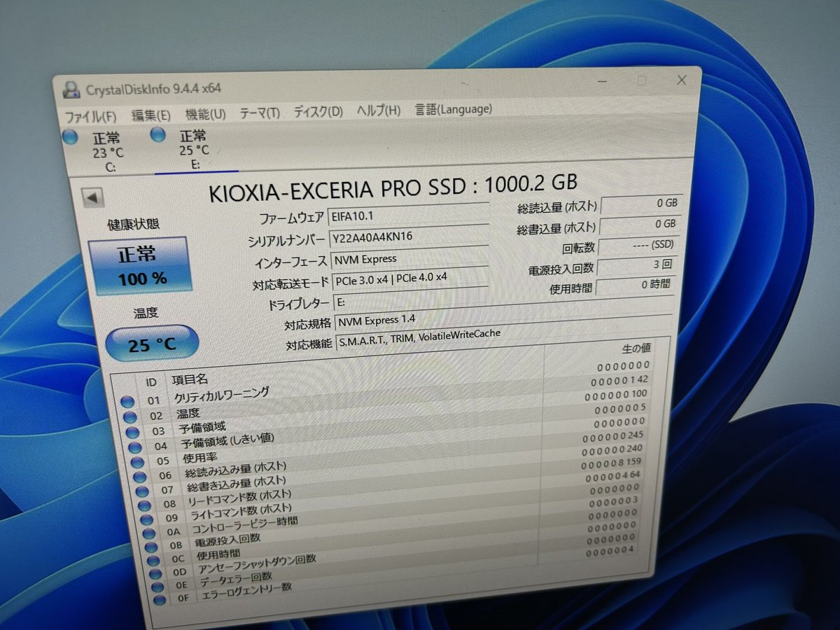This screenshot has width=840, height=630.
Task: Click the firmware field EIFA10.1
Action: tap(409, 216)
